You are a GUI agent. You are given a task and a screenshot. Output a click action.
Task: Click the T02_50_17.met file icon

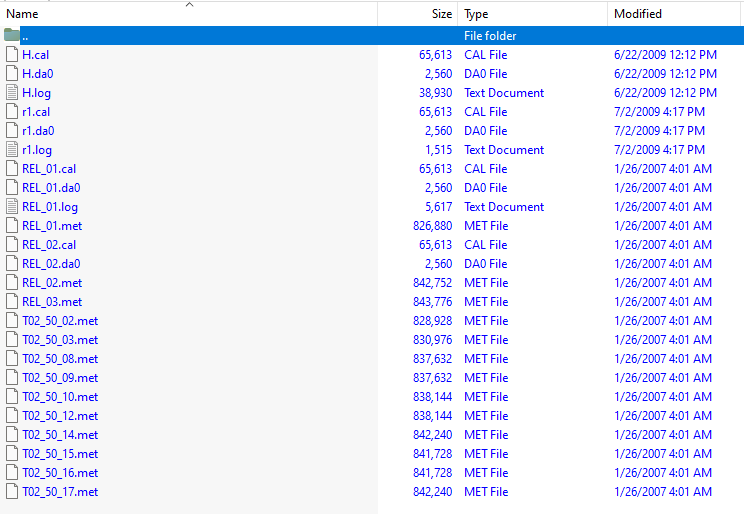12,491
